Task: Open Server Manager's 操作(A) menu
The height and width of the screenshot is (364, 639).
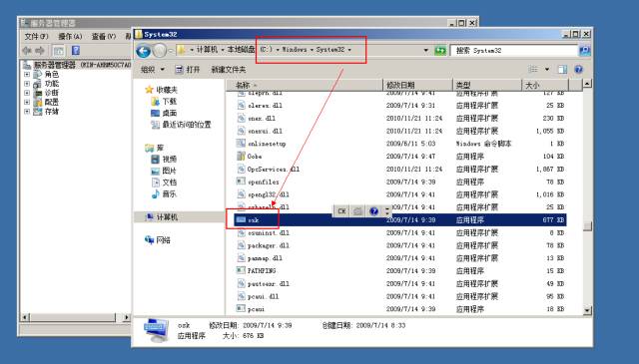Action: coord(70,37)
